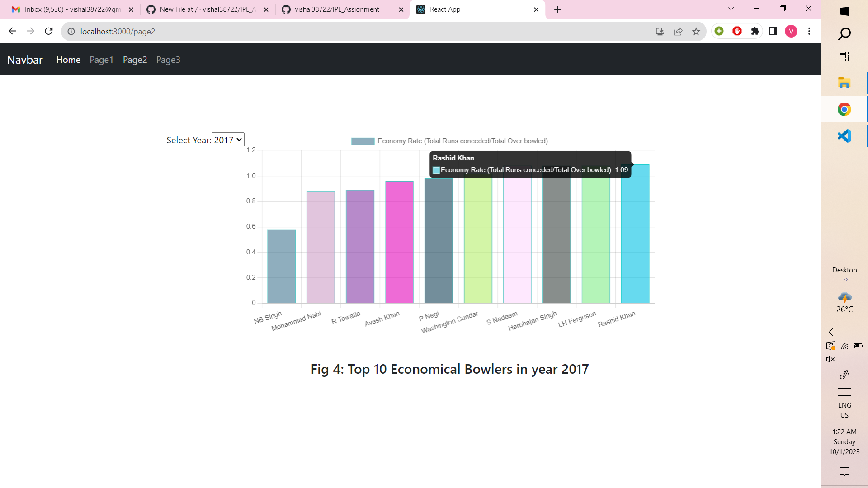This screenshot has height=488, width=868.
Task: Open the Select Year dropdown
Action: click(228, 140)
